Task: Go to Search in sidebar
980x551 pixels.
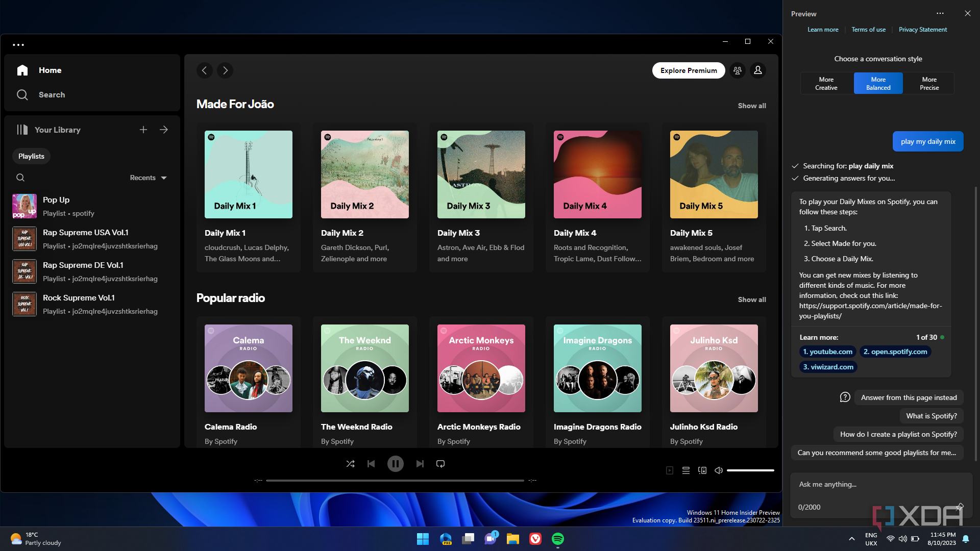Action: click(51, 95)
